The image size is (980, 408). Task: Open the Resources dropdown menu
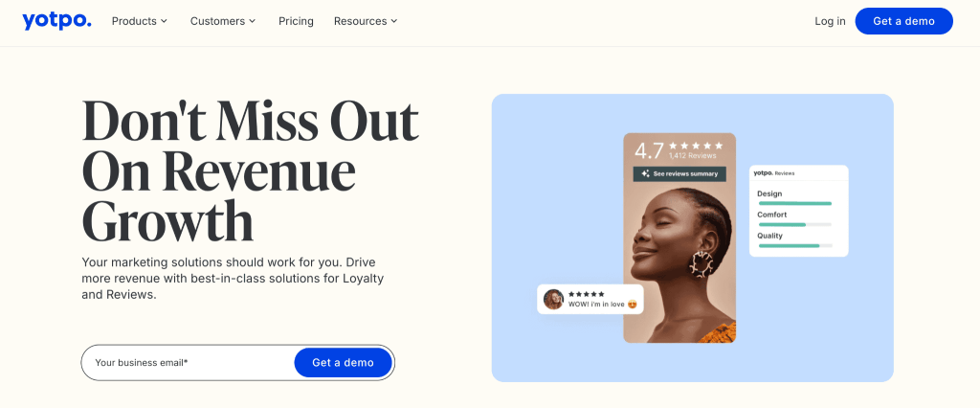(366, 21)
